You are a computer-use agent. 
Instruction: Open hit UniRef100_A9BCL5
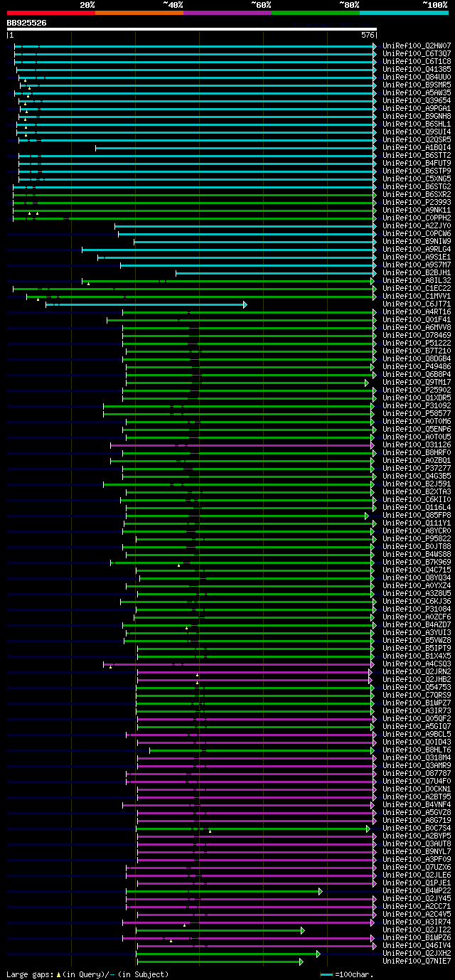[417, 734]
